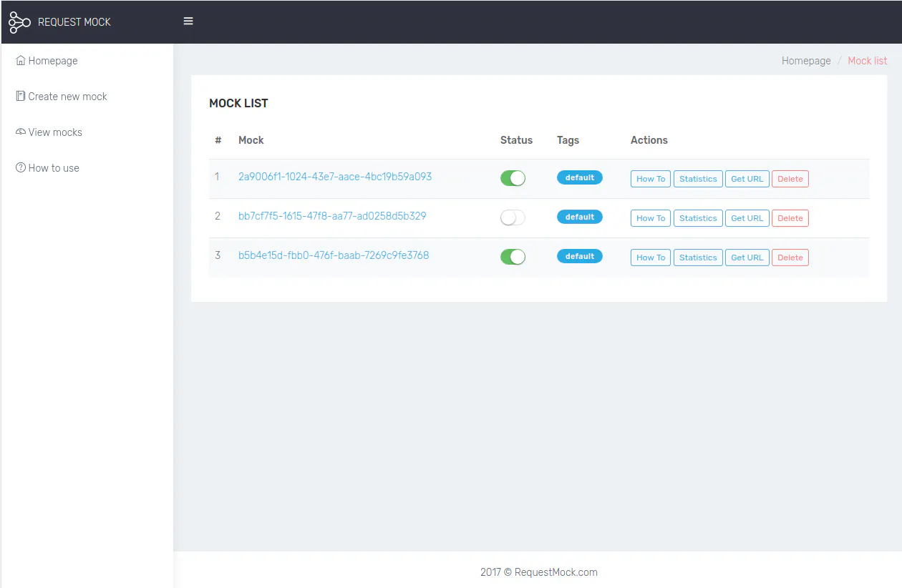Click the How to use question icon
The width and height of the screenshot is (902, 588).
(21, 167)
